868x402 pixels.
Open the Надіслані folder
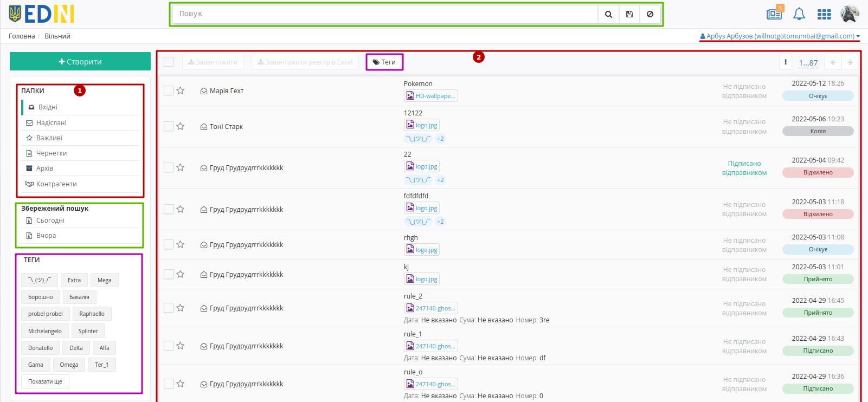80,123
